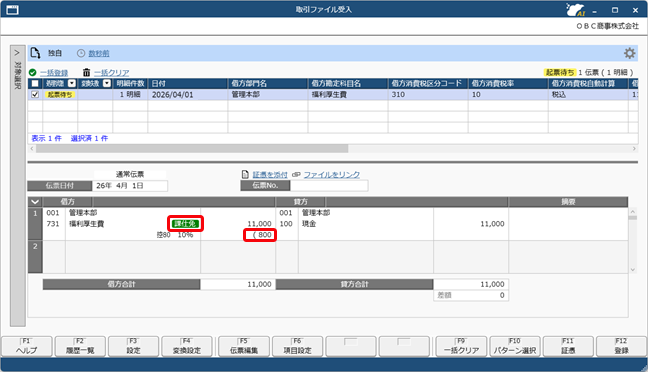Click the document file icon beside 独自
This screenshot has width=648, height=372.
click(36, 53)
